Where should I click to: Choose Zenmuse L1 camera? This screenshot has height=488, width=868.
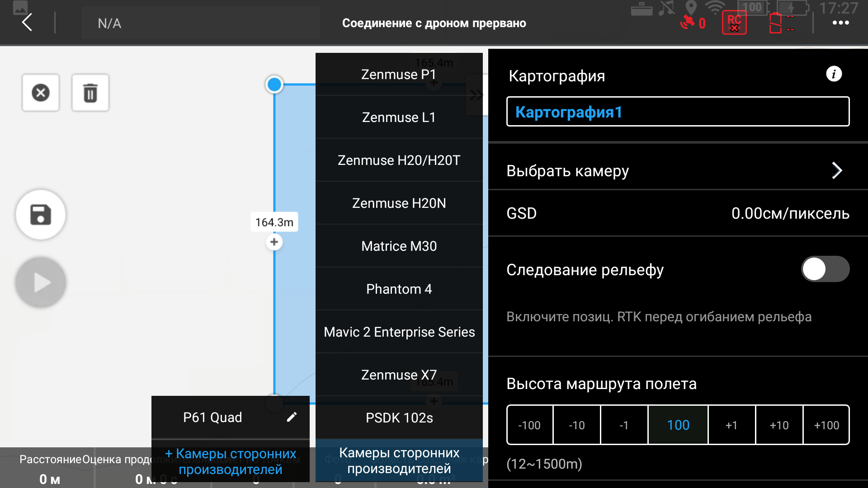coord(399,117)
